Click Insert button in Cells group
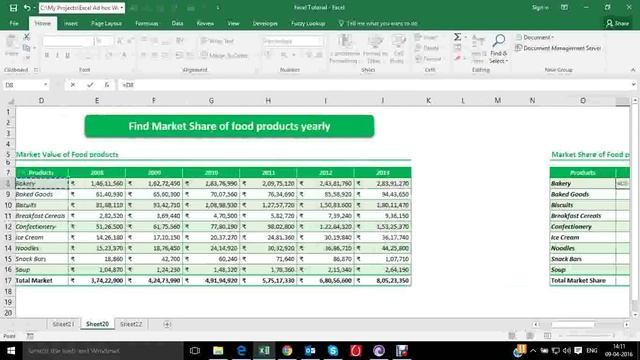Viewport: 640px width, 360px height. 426,37
